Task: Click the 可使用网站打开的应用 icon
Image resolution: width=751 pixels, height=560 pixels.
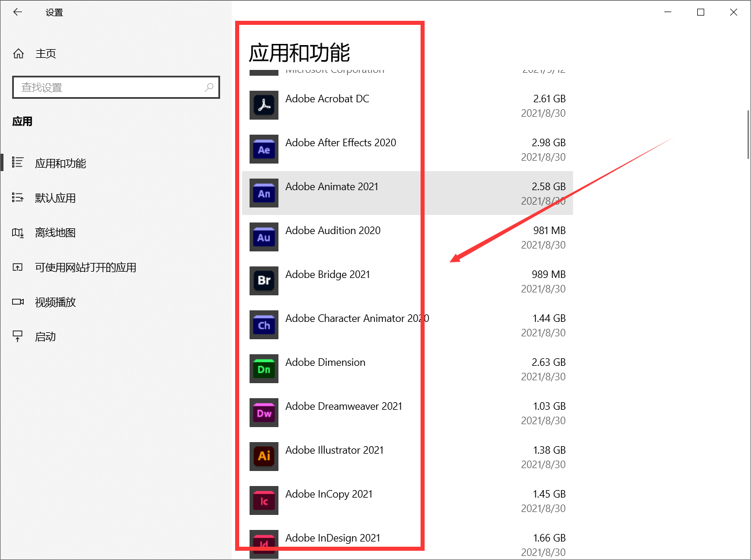Action: [18, 267]
